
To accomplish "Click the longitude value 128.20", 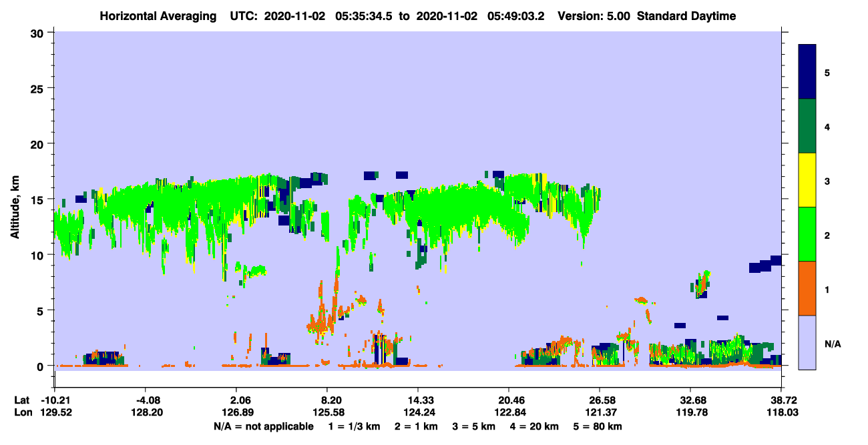I will click(x=147, y=412).
